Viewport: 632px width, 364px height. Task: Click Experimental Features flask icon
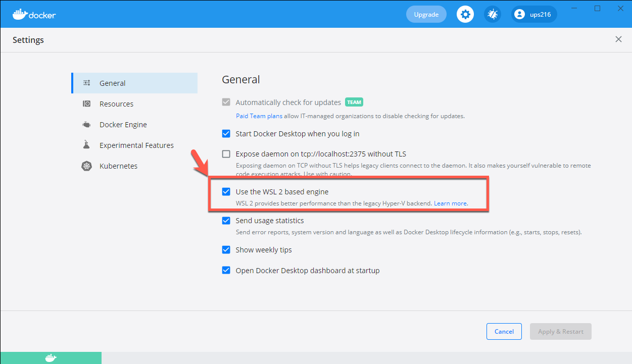coord(86,145)
